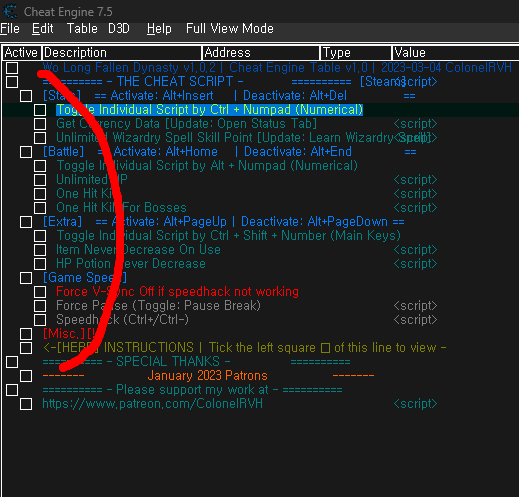
Task: Enable HP Potion Never Decrease checkbox
Action: point(40,264)
